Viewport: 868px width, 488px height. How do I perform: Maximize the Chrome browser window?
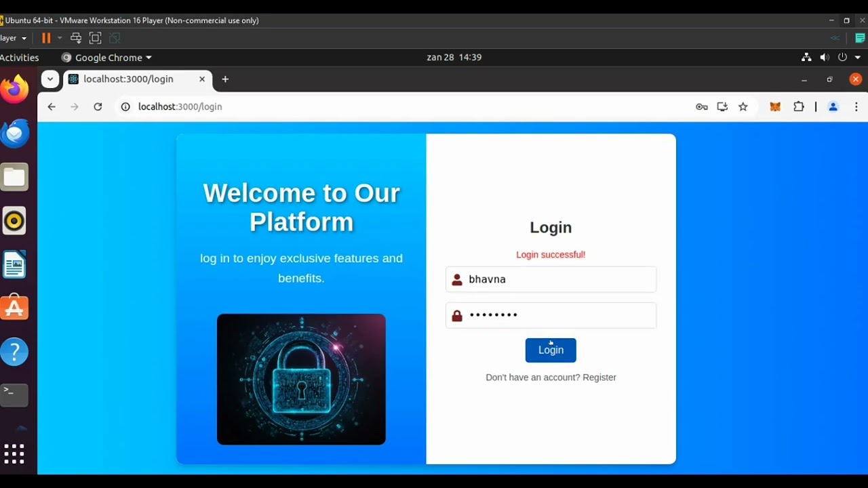[x=829, y=79]
